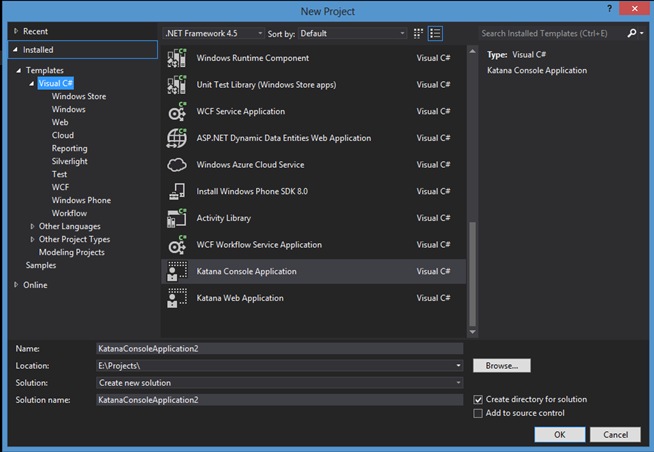Select Activity Library template name
The width and height of the screenshot is (654, 452).
(x=224, y=218)
